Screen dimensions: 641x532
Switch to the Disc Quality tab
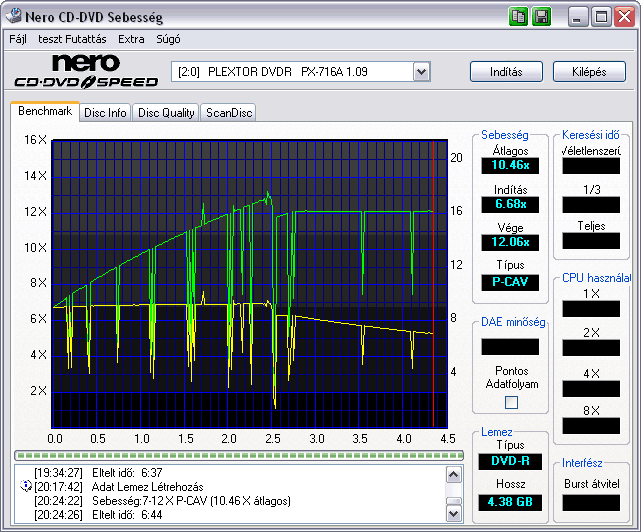pyautogui.click(x=166, y=112)
